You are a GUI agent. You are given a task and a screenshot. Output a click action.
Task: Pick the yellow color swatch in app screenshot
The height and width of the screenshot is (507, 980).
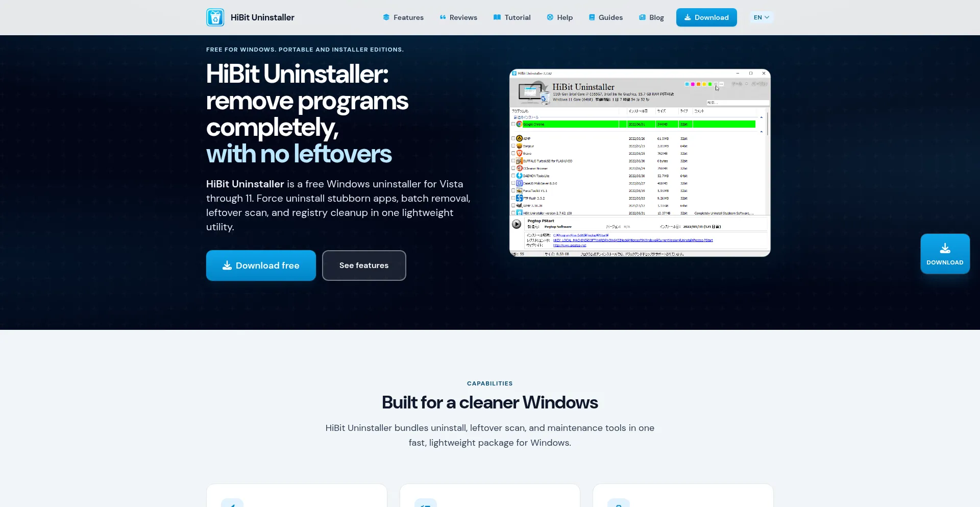point(704,84)
